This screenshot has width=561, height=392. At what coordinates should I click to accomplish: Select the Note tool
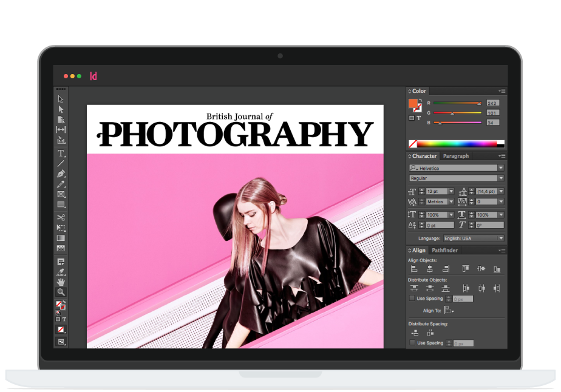coord(61,262)
